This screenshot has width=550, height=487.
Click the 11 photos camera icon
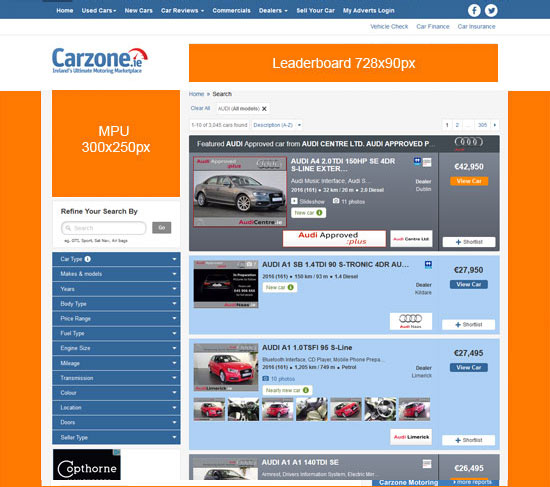click(336, 201)
